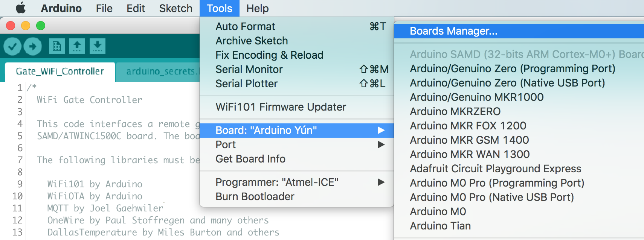This screenshot has width=644, height=240.
Task: Switch to Gate_WiFi_Controller tab
Action: [60, 71]
